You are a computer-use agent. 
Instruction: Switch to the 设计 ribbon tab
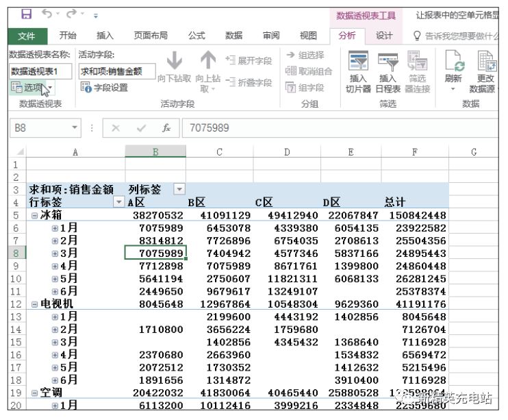click(384, 36)
